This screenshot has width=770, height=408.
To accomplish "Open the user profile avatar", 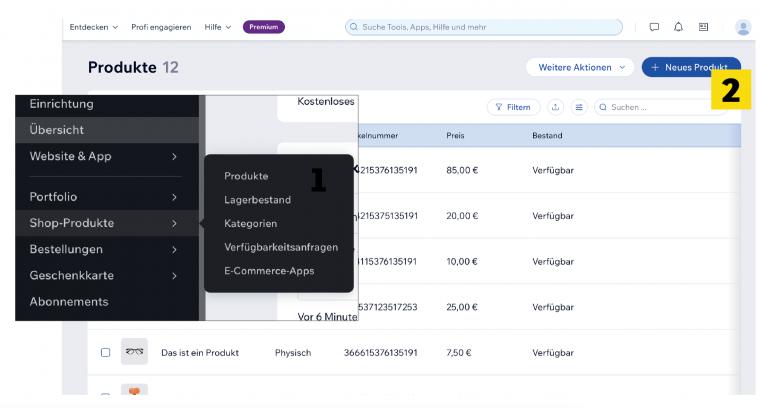I will tap(743, 27).
